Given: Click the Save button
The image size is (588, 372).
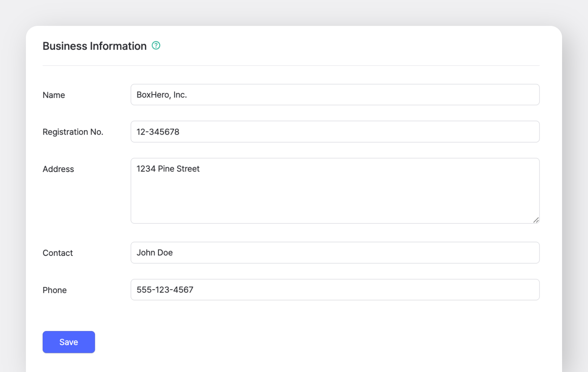Looking at the screenshot, I should click(69, 342).
